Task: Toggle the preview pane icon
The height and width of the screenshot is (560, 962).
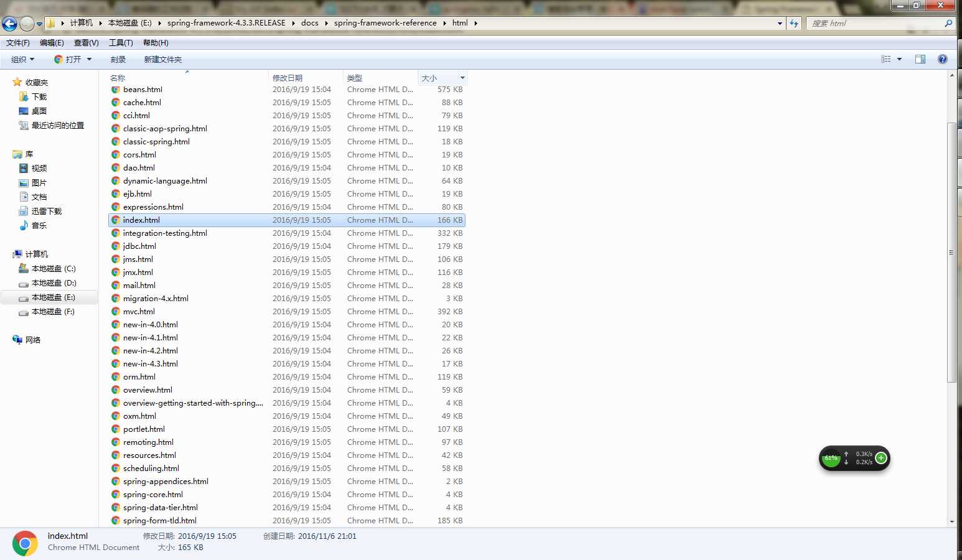Action: pyautogui.click(x=920, y=59)
